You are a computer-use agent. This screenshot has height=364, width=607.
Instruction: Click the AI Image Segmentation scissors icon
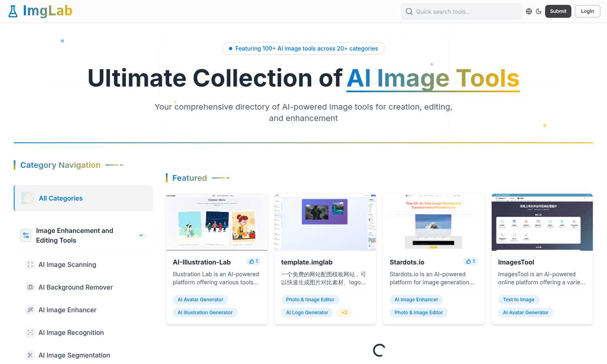[30, 355]
